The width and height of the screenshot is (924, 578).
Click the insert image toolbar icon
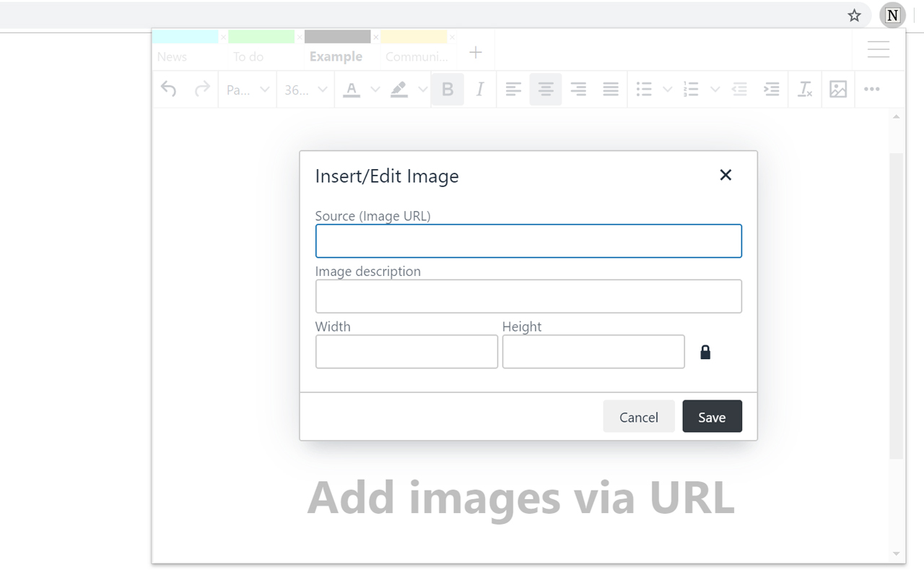coord(838,90)
